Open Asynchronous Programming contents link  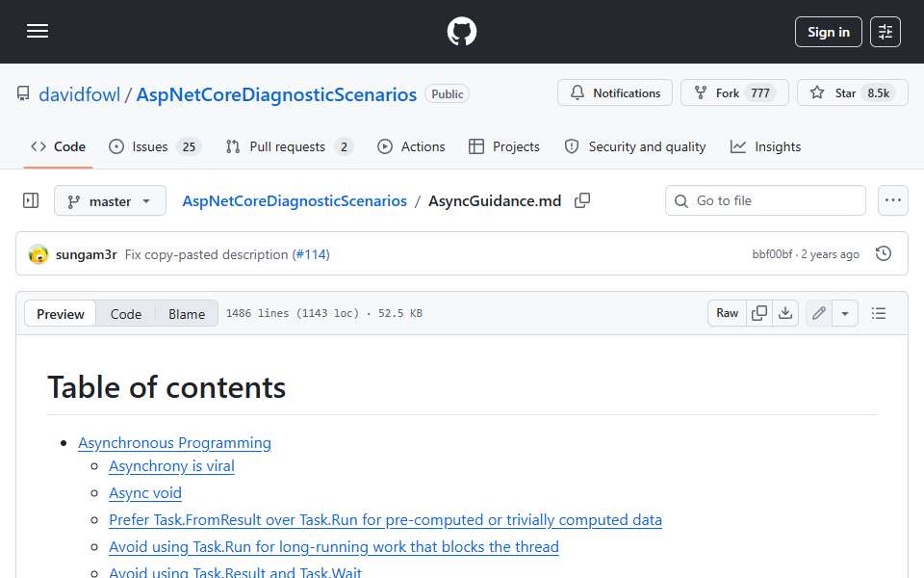pyautogui.click(x=174, y=443)
